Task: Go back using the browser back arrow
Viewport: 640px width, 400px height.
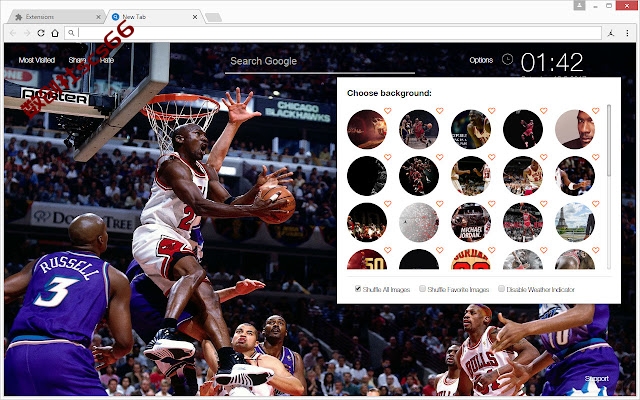Action: point(13,33)
